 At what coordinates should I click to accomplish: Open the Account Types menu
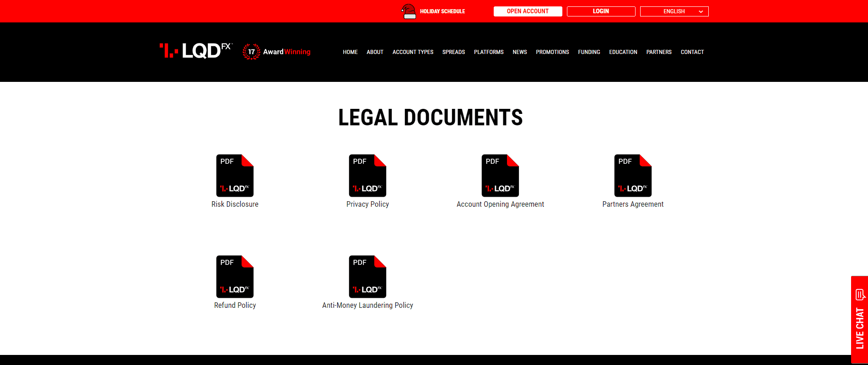413,52
